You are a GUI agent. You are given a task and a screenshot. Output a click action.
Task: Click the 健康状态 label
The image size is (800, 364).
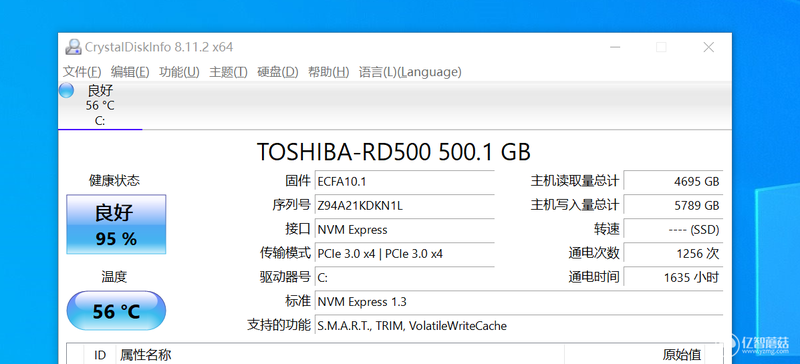(114, 181)
